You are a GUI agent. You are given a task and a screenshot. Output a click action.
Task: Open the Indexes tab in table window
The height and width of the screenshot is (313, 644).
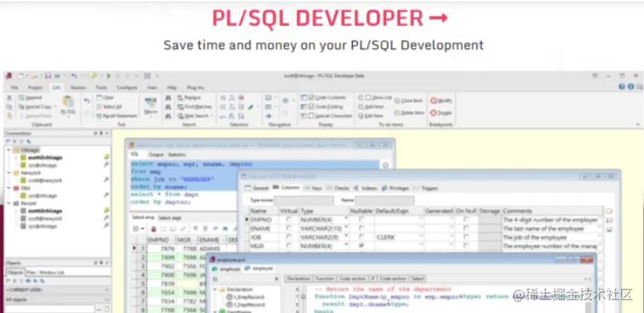click(x=365, y=188)
